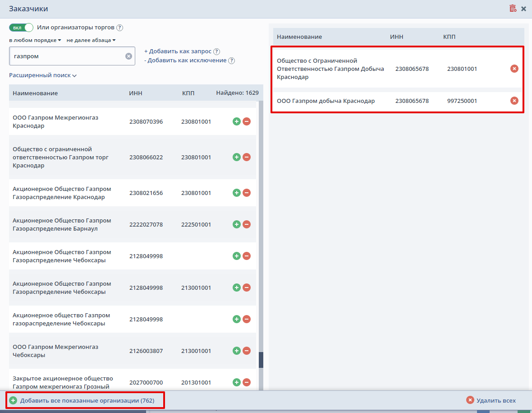Image resolution: width=532 pixels, height=413 pixels.
Task: Select the INN value 2308070396
Action: 146,121
